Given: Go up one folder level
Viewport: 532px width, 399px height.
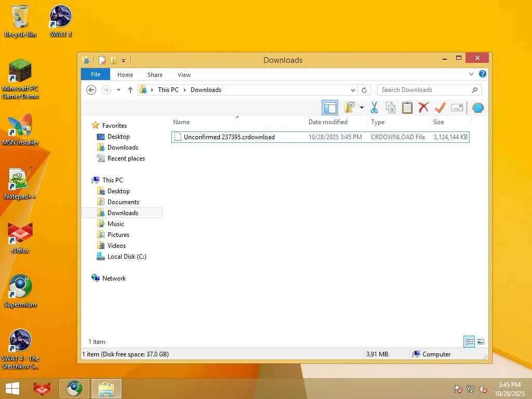Looking at the screenshot, I should pyautogui.click(x=130, y=90).
